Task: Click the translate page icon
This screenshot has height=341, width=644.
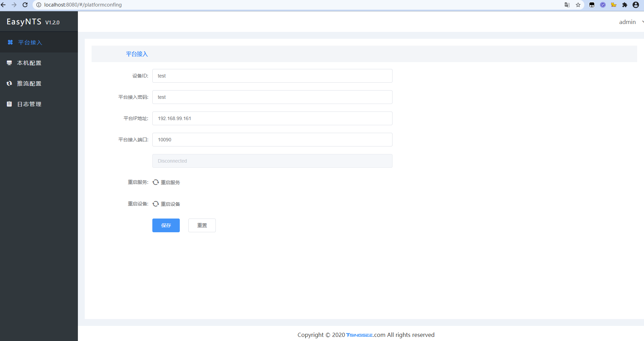Action: pyautogui.click(x=567, y=5)
